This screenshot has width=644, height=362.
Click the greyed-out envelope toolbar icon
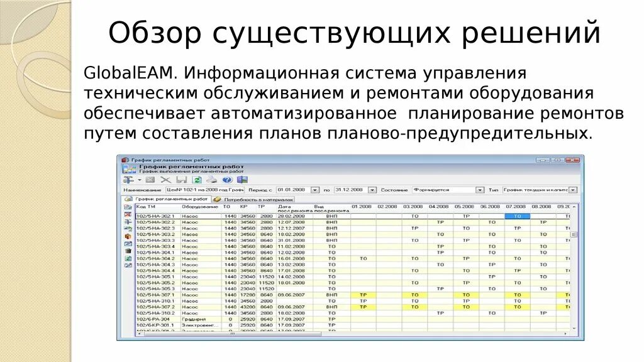tap(150, 180)
